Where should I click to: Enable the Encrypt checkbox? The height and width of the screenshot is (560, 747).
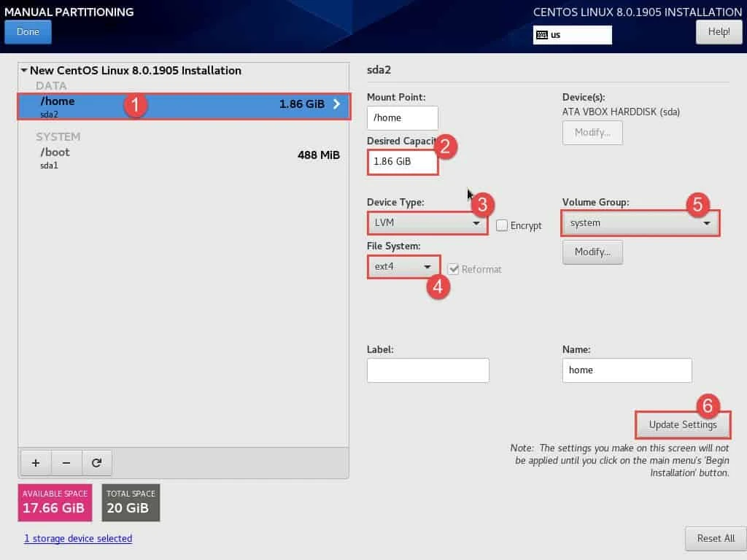click(502, 225)
